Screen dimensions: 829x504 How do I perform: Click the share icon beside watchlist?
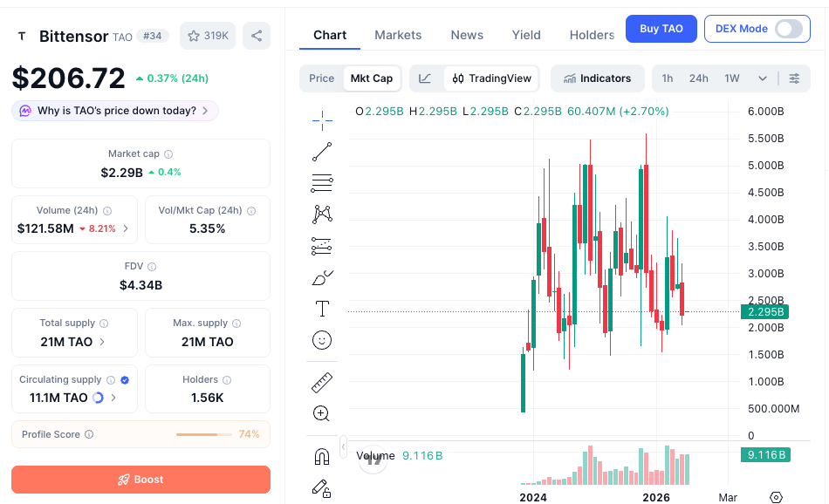[257, 36]
